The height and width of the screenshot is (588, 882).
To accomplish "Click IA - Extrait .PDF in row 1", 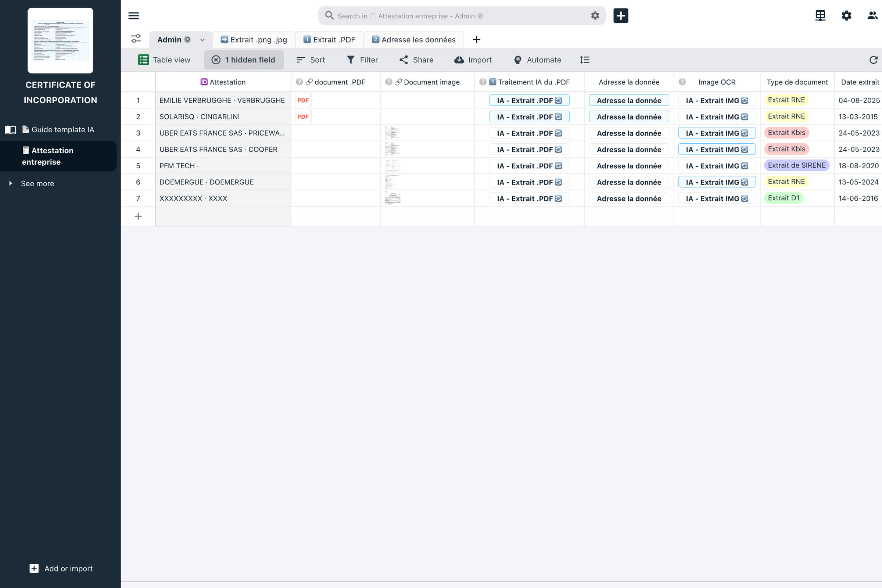I will click(529, 100).
